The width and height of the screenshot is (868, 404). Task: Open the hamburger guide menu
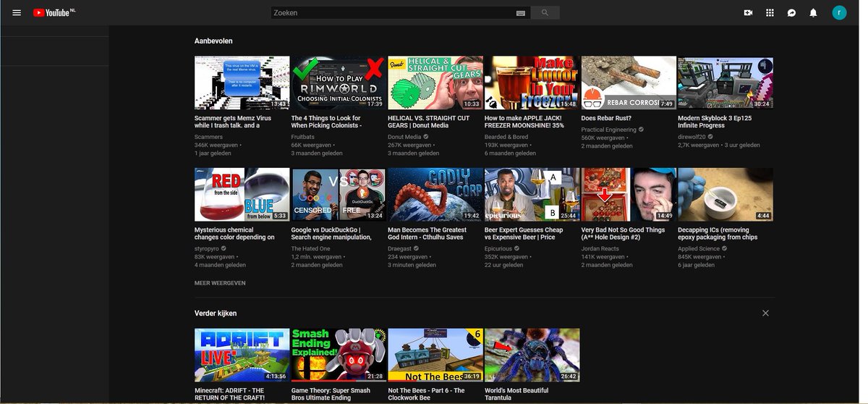pos(17,13)
